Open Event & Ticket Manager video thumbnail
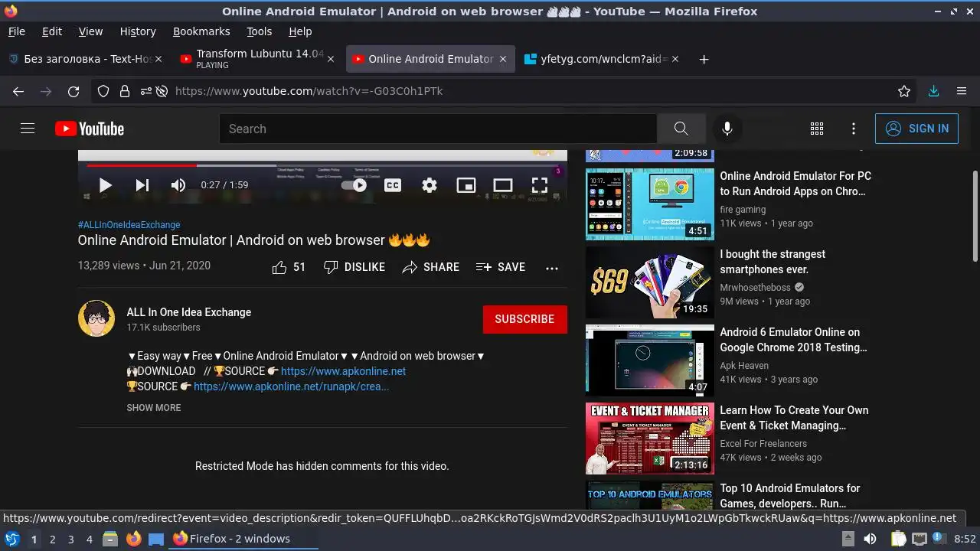 649,438
